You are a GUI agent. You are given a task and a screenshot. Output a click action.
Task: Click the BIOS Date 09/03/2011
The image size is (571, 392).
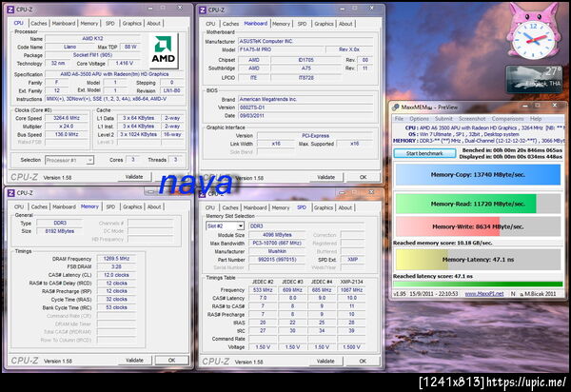(305, 115)
